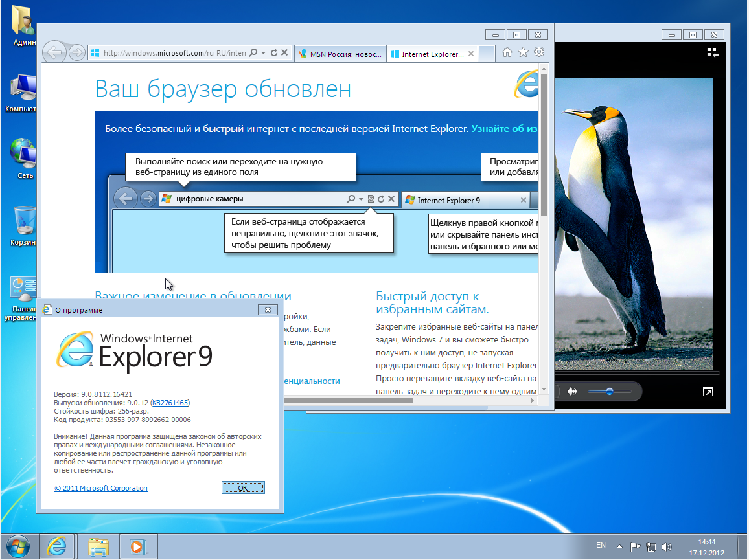Click the horizontal scrollbar right arrow
Image resolution: width=749 pixels, height=560 pixels.
point(533,401)
